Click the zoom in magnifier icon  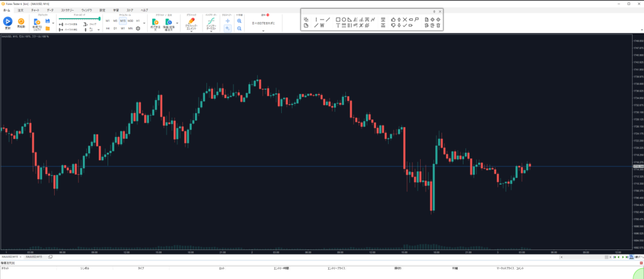[240, 21]
